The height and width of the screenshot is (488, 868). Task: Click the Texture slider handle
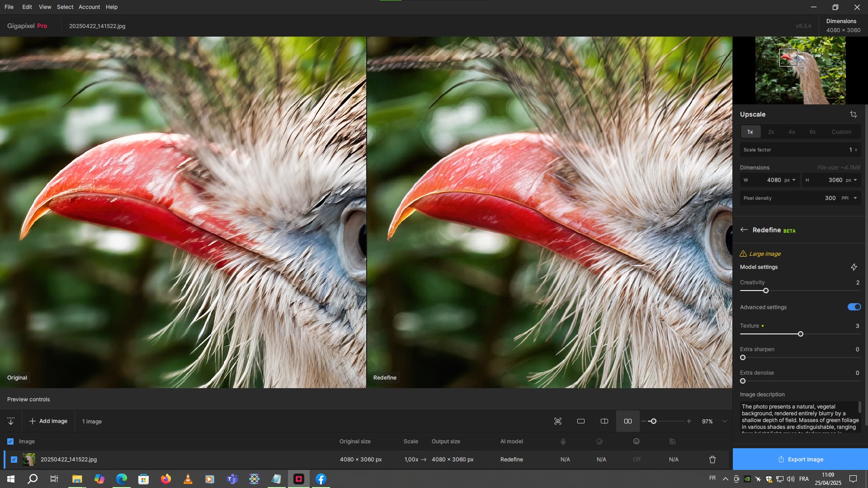[800, 334]
